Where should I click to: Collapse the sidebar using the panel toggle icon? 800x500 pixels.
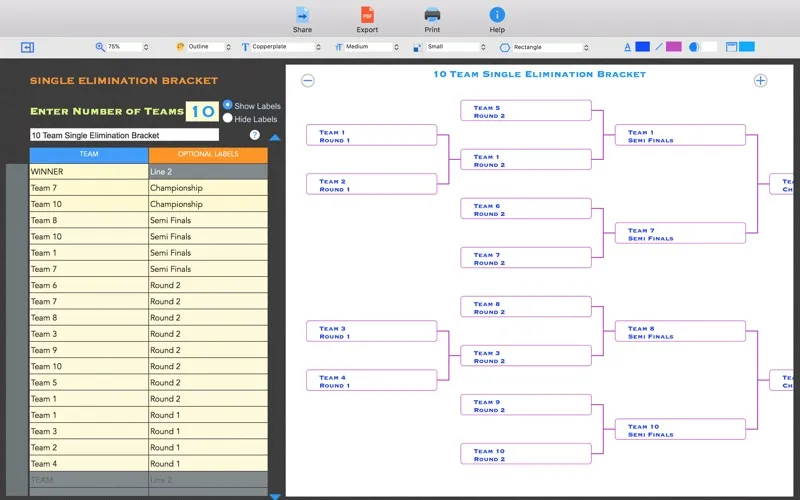click(28, 47)
